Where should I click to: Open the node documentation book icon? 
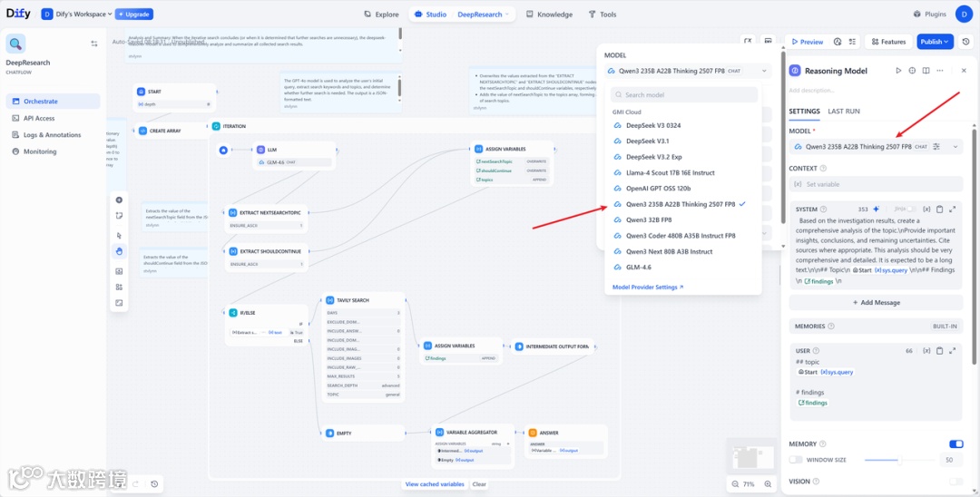point(926,71)
